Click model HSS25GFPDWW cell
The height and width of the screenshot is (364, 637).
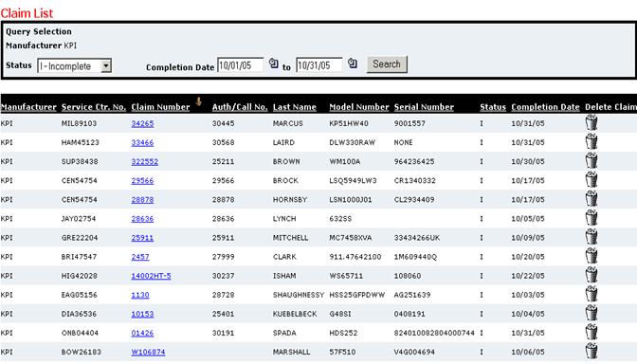tap(357, 296)
